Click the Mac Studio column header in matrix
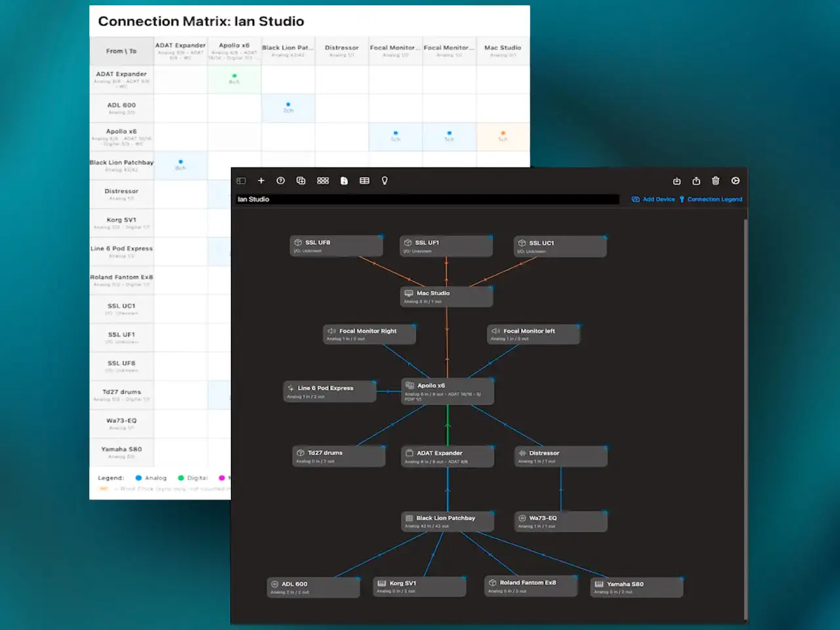This screenshot has height=630, width=840. point(503,51)
